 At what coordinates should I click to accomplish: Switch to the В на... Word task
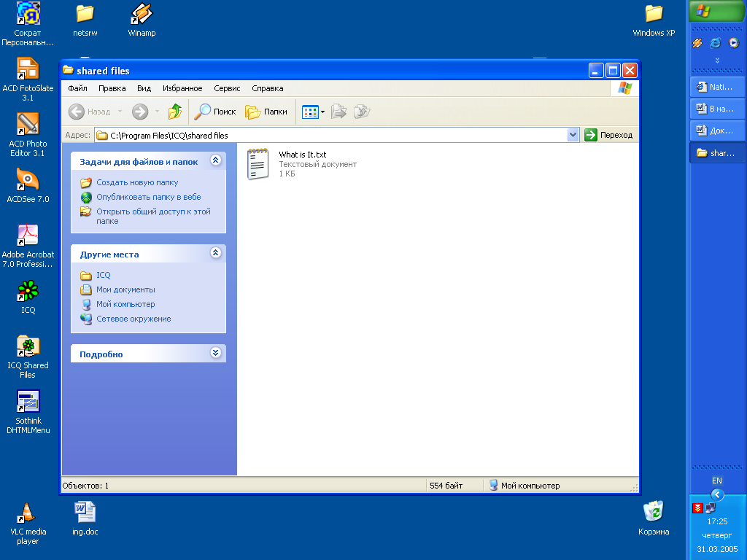[x=718, y=109]
